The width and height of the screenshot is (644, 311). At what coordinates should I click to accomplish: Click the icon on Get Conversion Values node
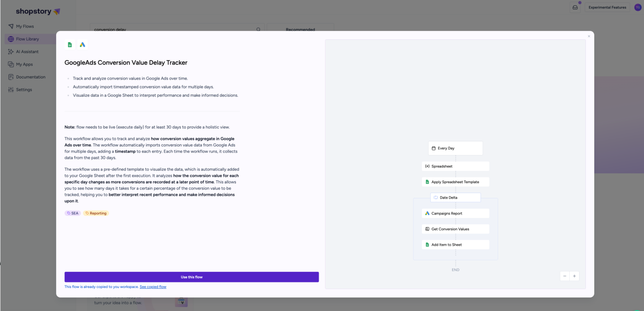click(427, 229)
